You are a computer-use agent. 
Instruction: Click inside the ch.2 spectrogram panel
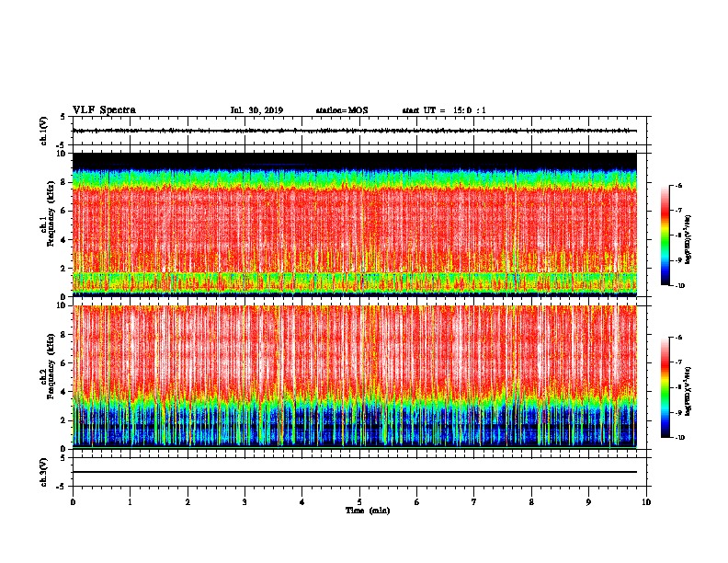[355, 377]
